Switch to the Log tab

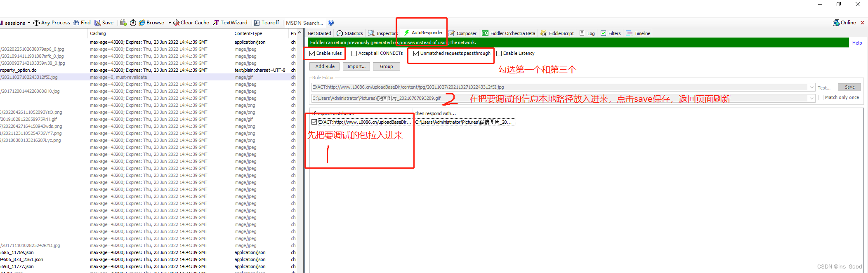click(587, 33)
